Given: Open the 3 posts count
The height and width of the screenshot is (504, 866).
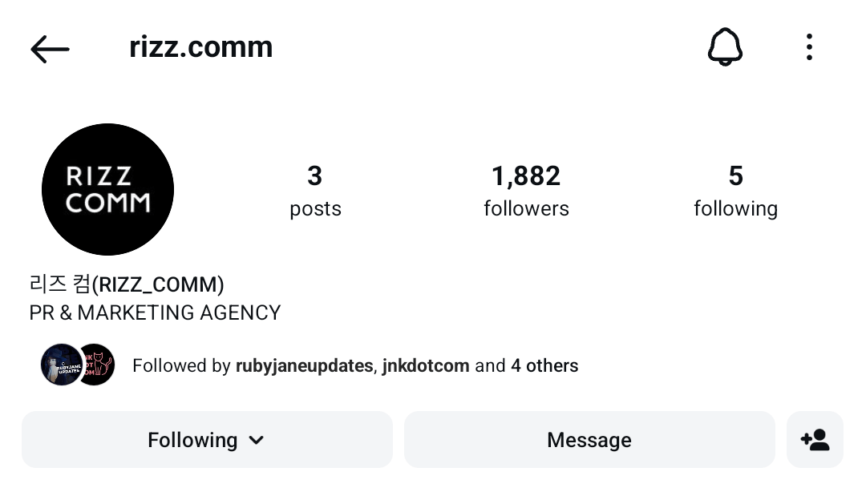Looking at the screenshot, I should 315,191.
